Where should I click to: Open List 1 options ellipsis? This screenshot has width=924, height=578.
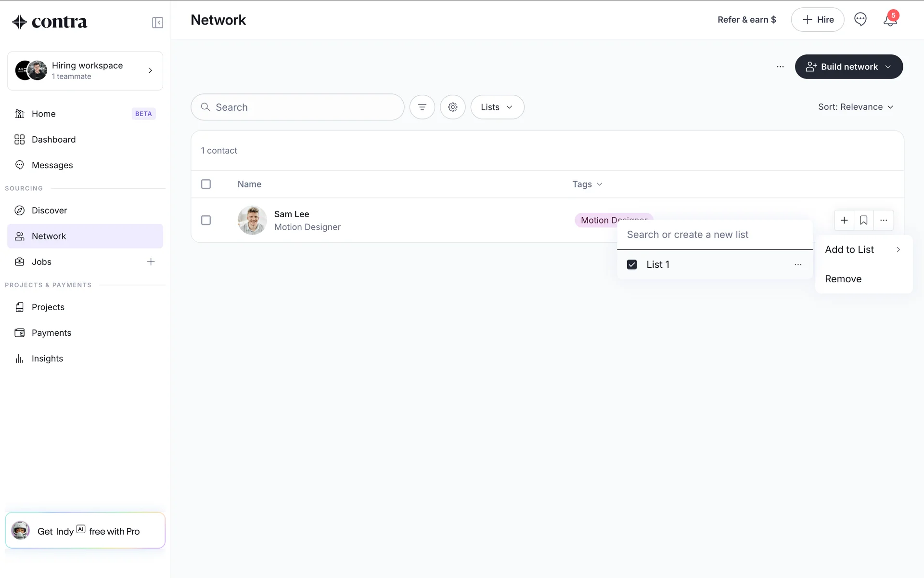click(x=798, y=264)
